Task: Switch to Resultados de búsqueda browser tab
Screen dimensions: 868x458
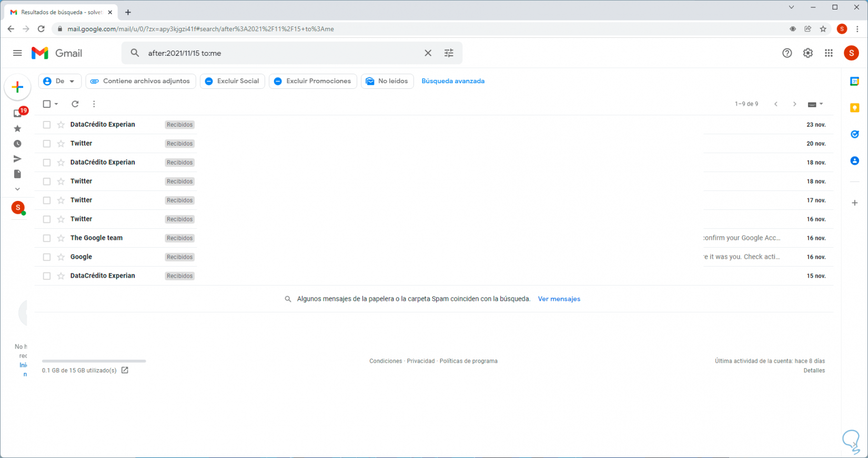Action: coord(60,12)
